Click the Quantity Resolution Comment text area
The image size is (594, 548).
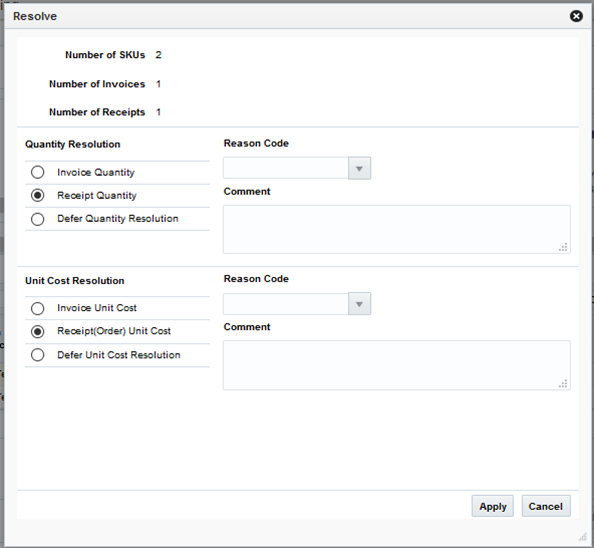pyautogui.click(x=397, y=230)
